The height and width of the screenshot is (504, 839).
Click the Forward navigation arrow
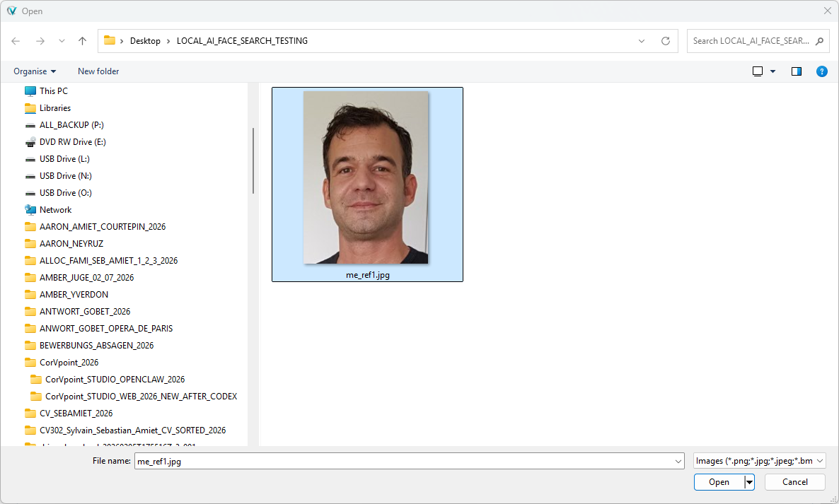[x=40, y=40]
